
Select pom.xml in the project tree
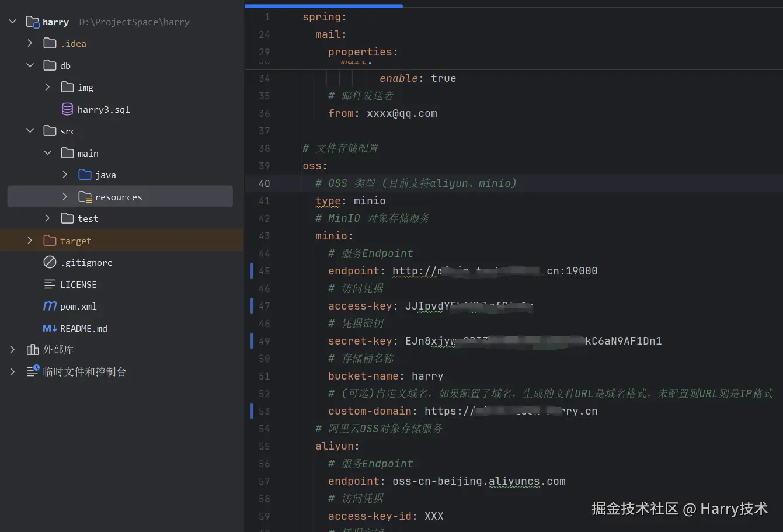pyautogui.click(x=78, y=307)
